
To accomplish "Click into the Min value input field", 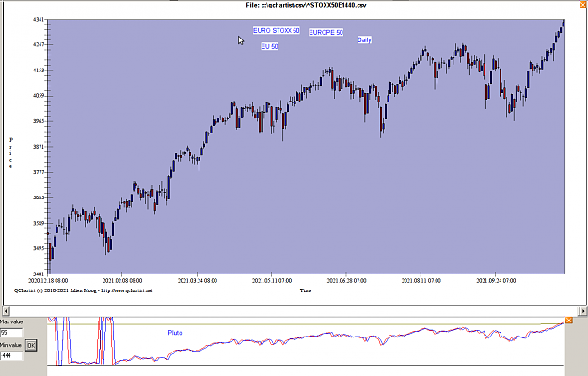I will (x=11, y=355).
